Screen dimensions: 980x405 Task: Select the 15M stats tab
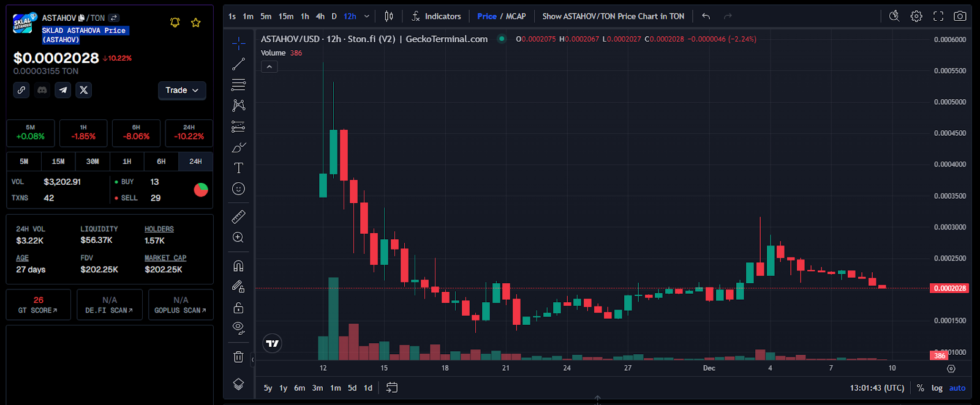pos(58,162)
